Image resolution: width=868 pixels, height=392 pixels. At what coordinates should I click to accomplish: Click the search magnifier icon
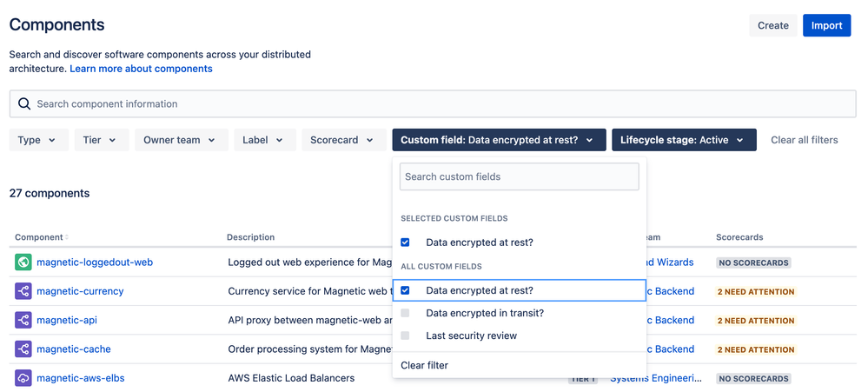coord(23,104)
